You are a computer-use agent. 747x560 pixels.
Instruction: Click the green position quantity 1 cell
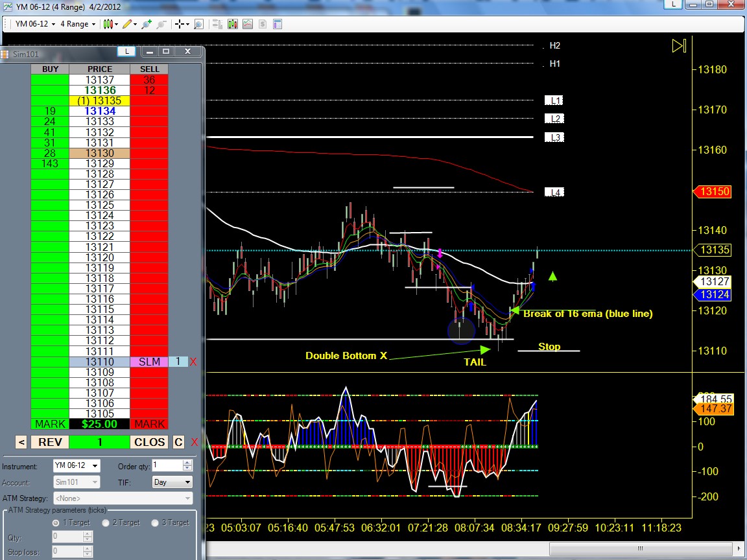pos(100,442)
